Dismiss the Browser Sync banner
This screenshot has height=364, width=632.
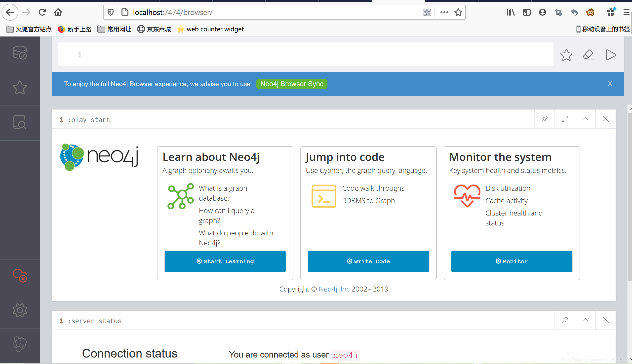(610, 84)
